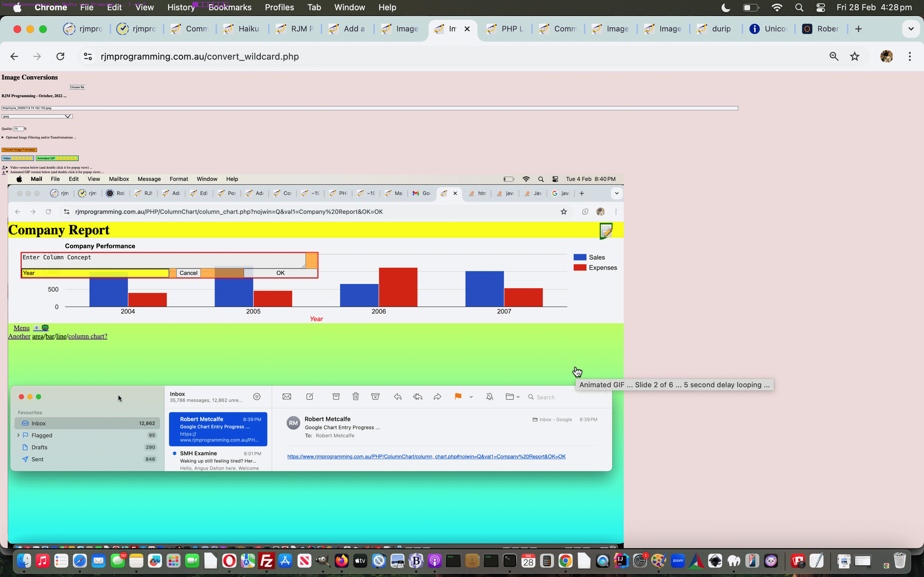Click the Notifications bell icon in Mail
924x577 pixels.
click(x=489, y=397)
